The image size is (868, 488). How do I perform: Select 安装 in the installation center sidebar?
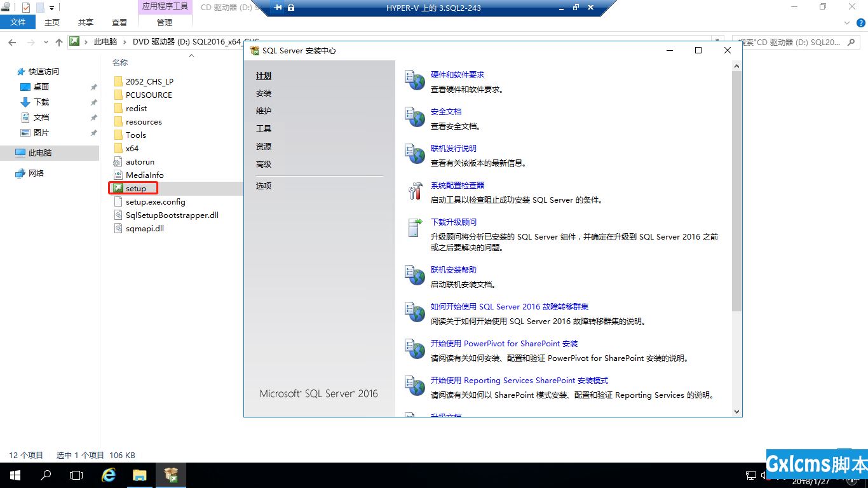(264, 93)
